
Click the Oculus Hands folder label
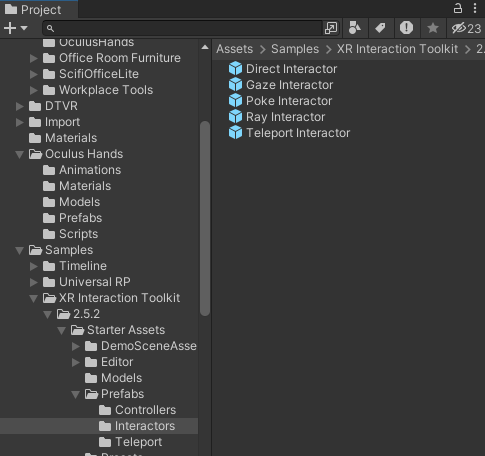[84, 154]
